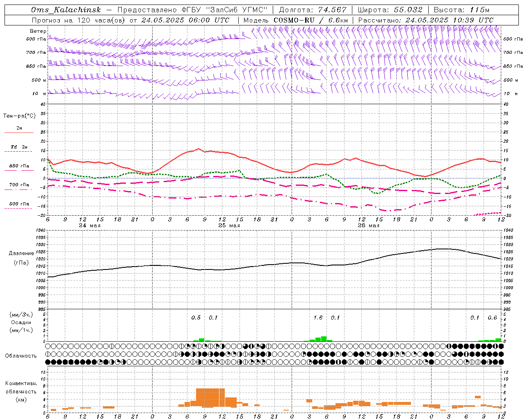
Task: Click the tallest green precipitation bar on 26 мая
Action: coord(324,339)
